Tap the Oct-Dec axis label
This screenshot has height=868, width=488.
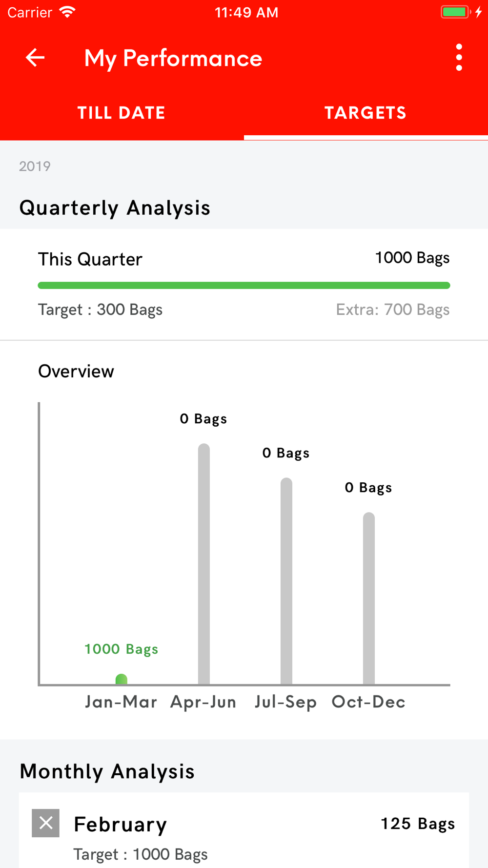[x=368, y=702]
